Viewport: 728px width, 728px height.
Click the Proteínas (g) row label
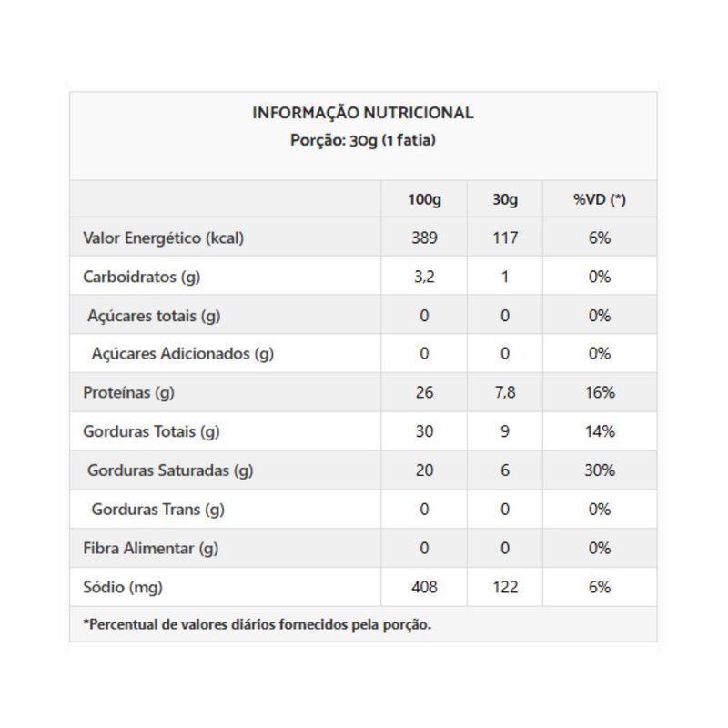(x=128, y=393)
